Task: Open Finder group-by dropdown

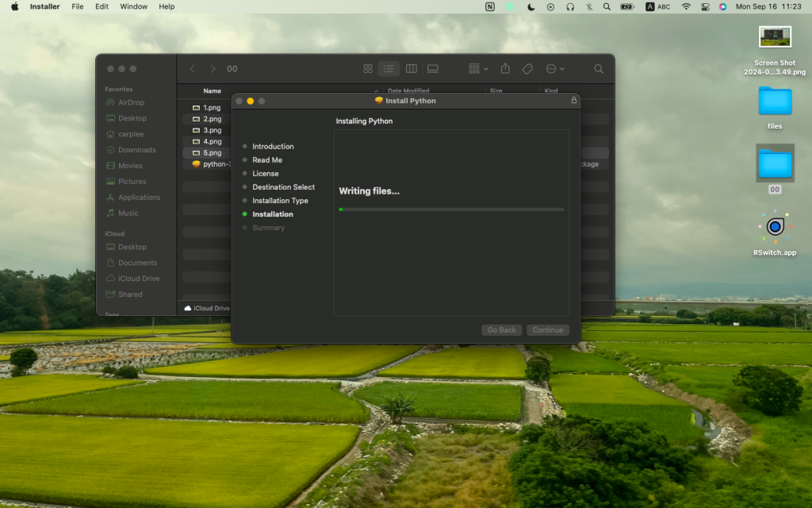Action: [478, 69]
